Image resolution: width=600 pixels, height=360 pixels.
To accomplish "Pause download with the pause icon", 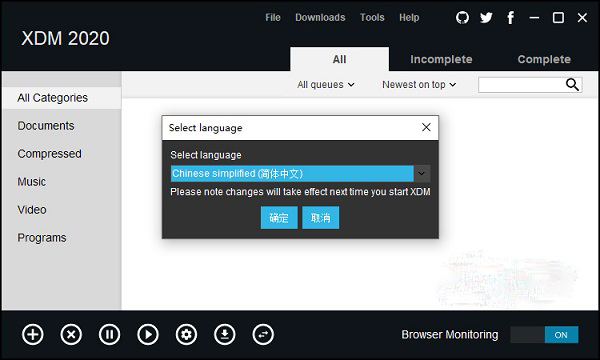I will coord(109,335).
